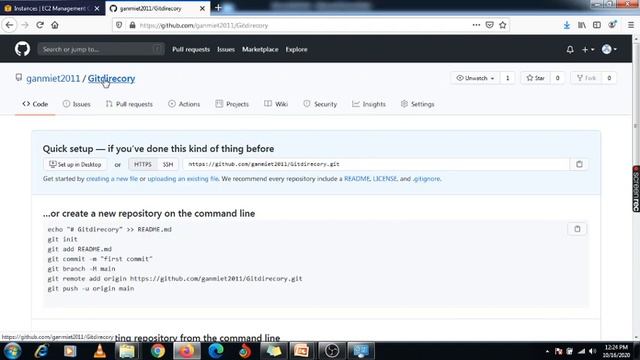Open the Projects tab

(x=232, y=104)
